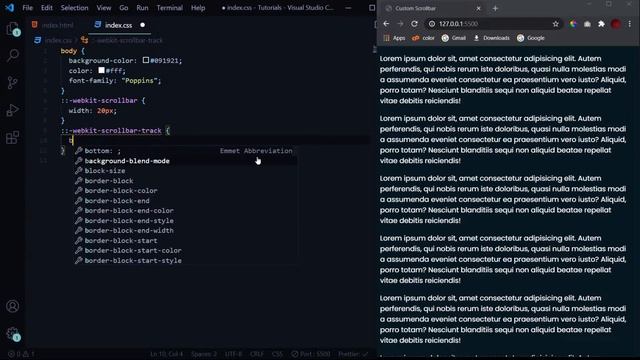The image size is (640, 360).
Task: Open the Edit menu
Action: pyautogui.click(x=47, y=8)
